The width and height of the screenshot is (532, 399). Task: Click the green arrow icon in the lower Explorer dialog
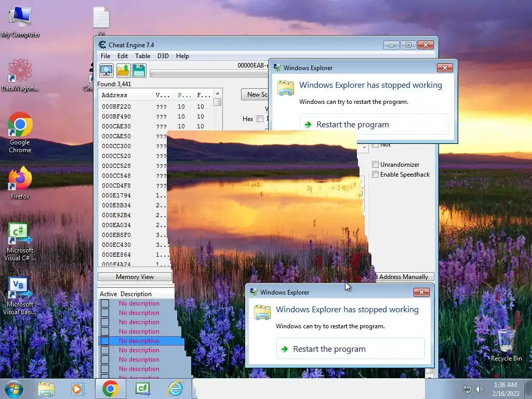(284, 349)
